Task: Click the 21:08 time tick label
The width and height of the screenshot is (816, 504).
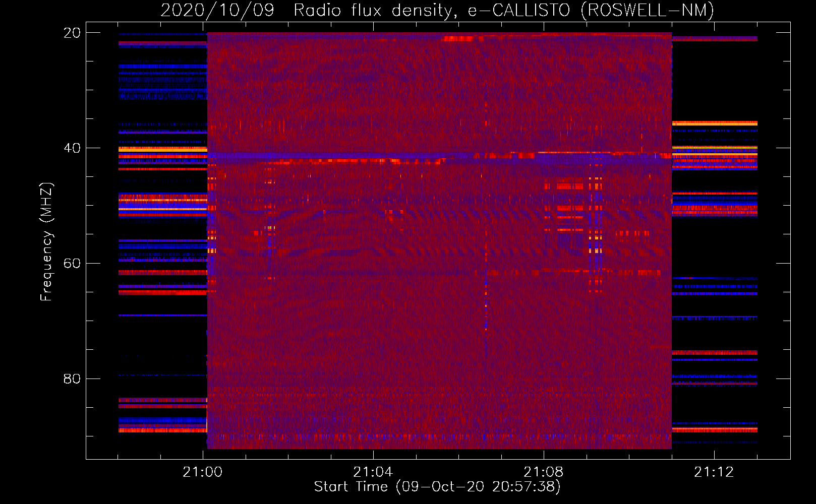Action: point(544,472)
